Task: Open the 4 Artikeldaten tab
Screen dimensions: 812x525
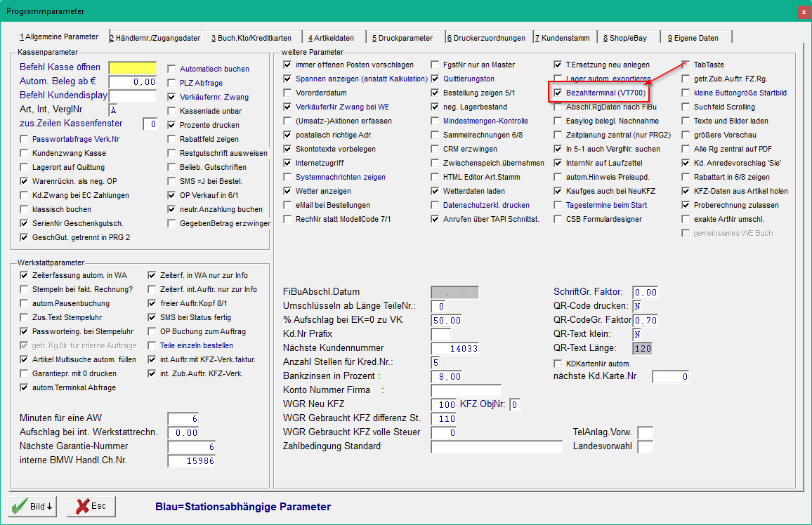Action: pos(331,38)
